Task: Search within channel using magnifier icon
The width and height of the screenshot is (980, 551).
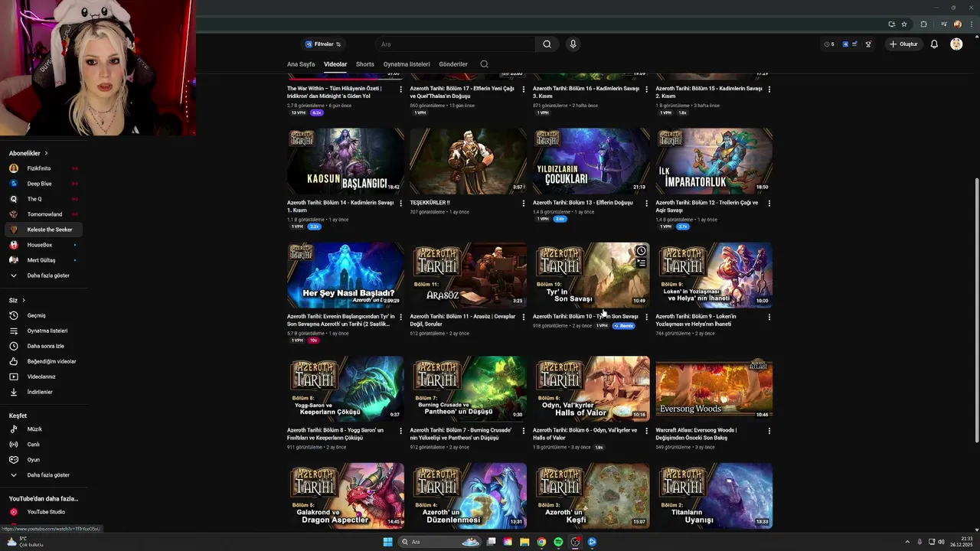Action: click(x=484, y=64)
